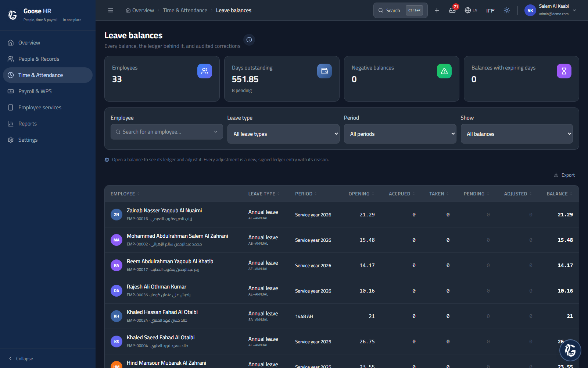Open the hamburger sidebar menu icon
Screen dimensions: 588x368
[x=111, y=10]
